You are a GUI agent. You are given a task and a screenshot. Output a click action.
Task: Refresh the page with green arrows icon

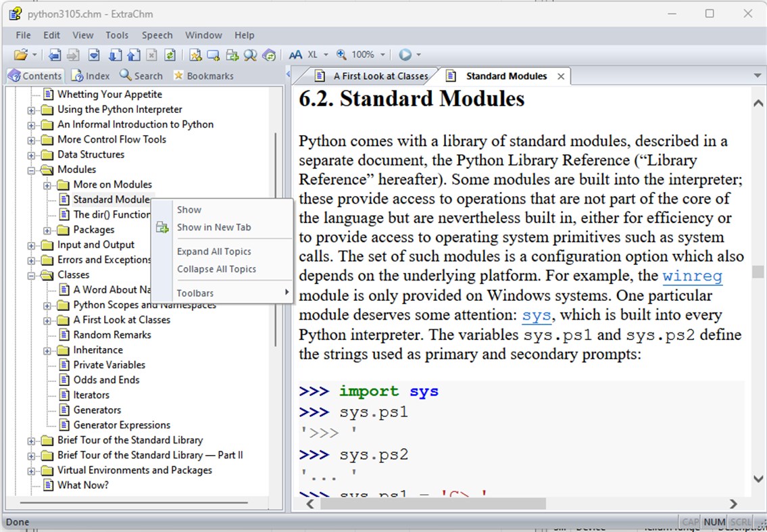(170, 55)
